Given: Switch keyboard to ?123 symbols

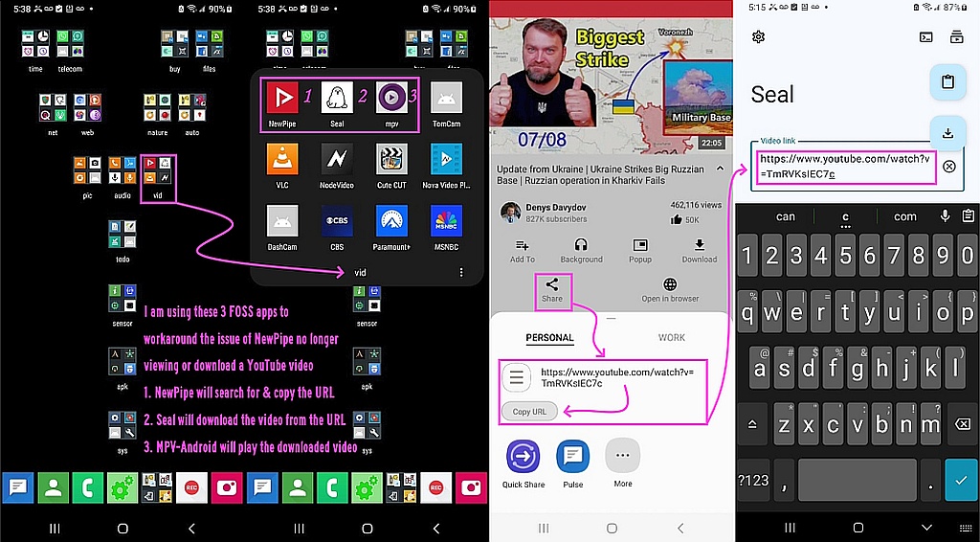Looking at the screenshot, I should (x=753, y=480).
